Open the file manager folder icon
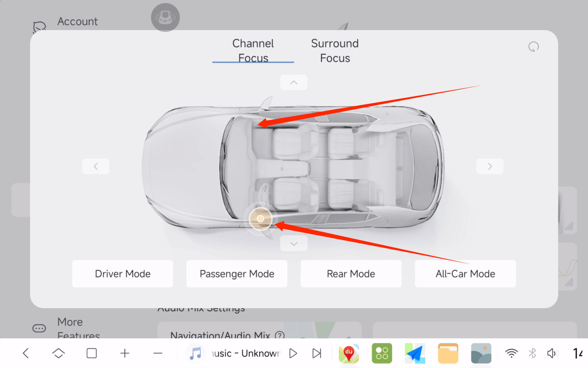The height and width of the screenshot is (368, 588). (448, 353)
